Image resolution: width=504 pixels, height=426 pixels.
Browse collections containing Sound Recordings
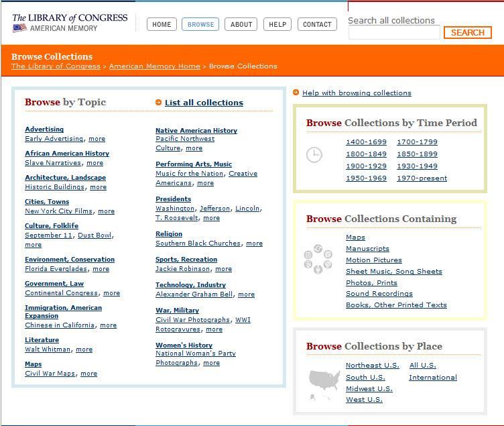(x=379, y=293)
